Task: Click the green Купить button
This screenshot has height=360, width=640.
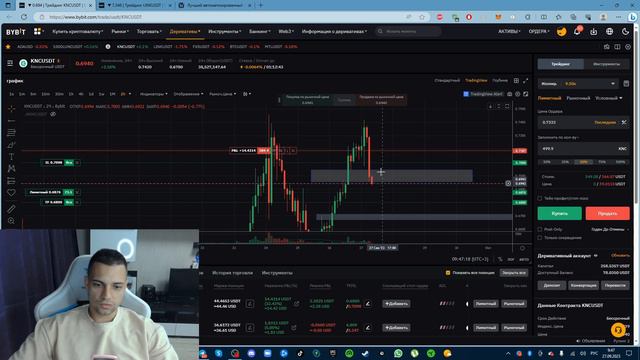Action: point(560,213)
